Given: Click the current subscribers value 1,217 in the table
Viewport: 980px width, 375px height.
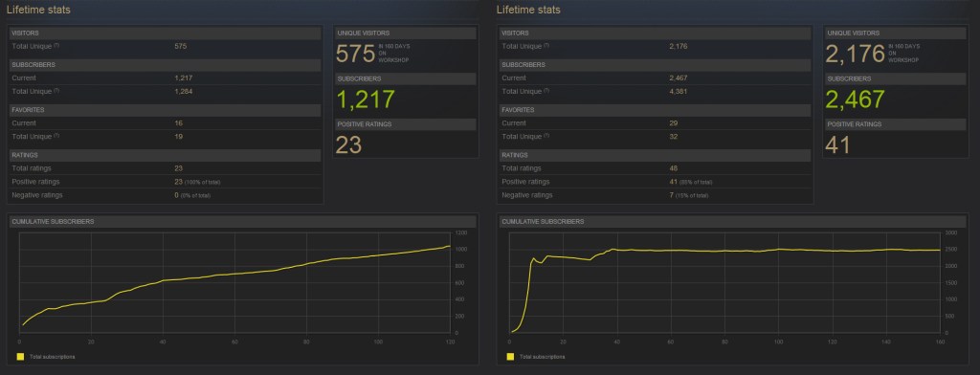Looking at the screenshot, I should point(183,78).
